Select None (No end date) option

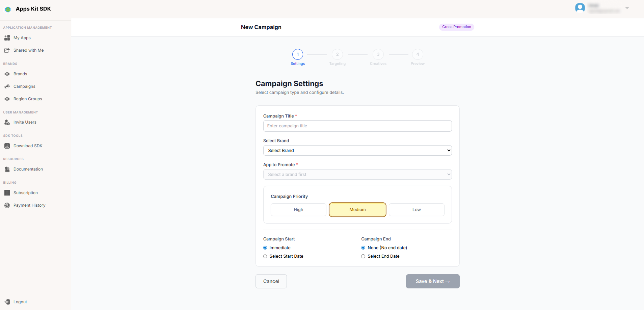click(x=363, y=248)
